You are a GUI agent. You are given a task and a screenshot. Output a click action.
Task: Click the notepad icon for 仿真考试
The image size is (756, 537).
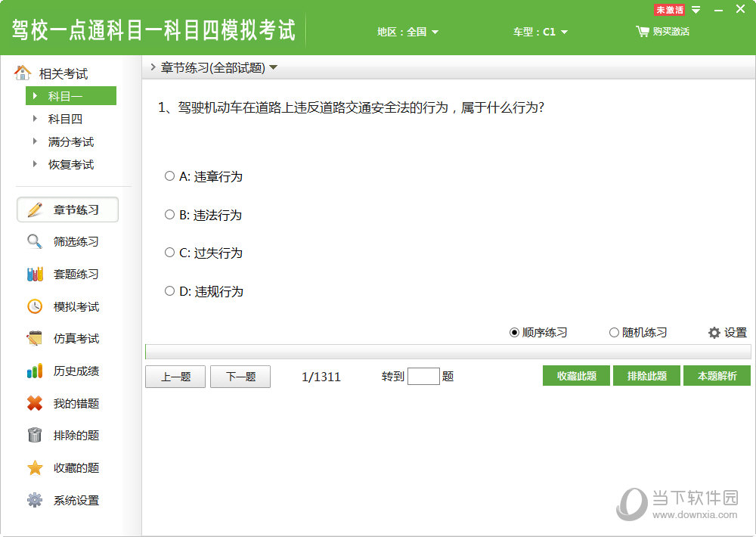35,338
